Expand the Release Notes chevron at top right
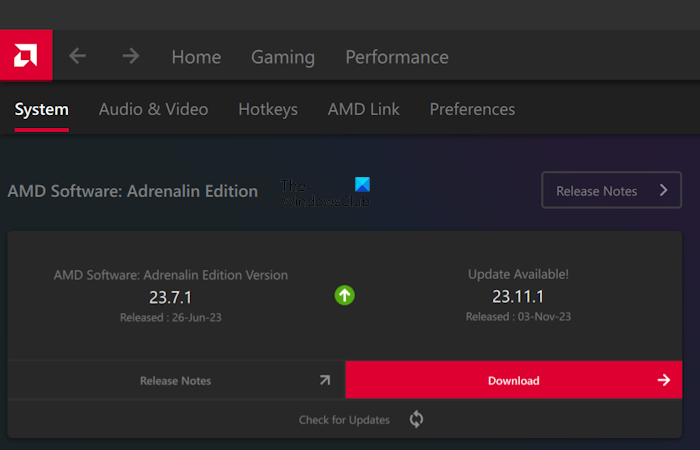The image size is (700, 450). click(663, 190)
